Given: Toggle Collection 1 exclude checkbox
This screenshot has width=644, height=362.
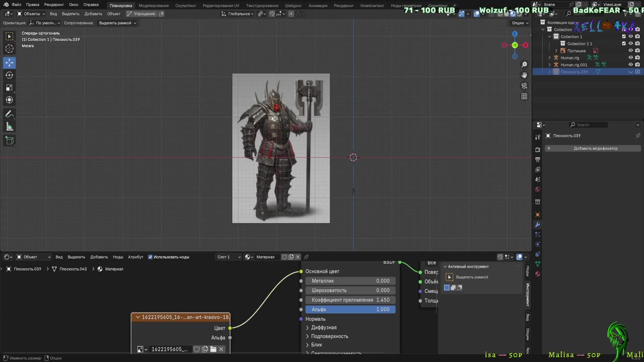Looking at the screenshot, I should [624, 37].
